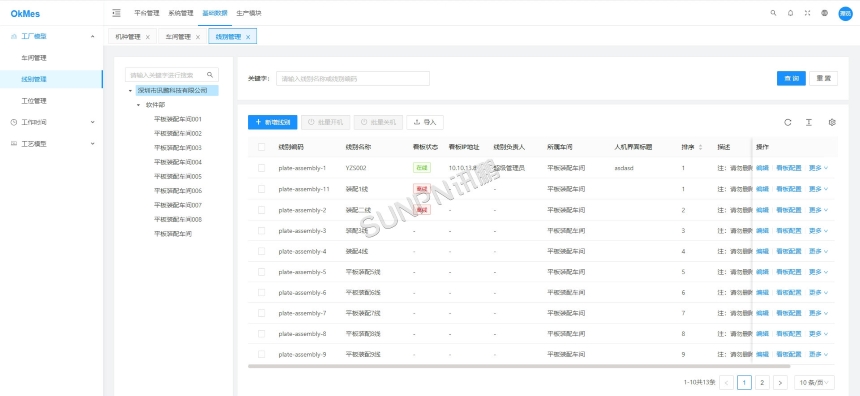Collapse the 深圳市讯鹏科技有限公司 tree node caret

130,90
